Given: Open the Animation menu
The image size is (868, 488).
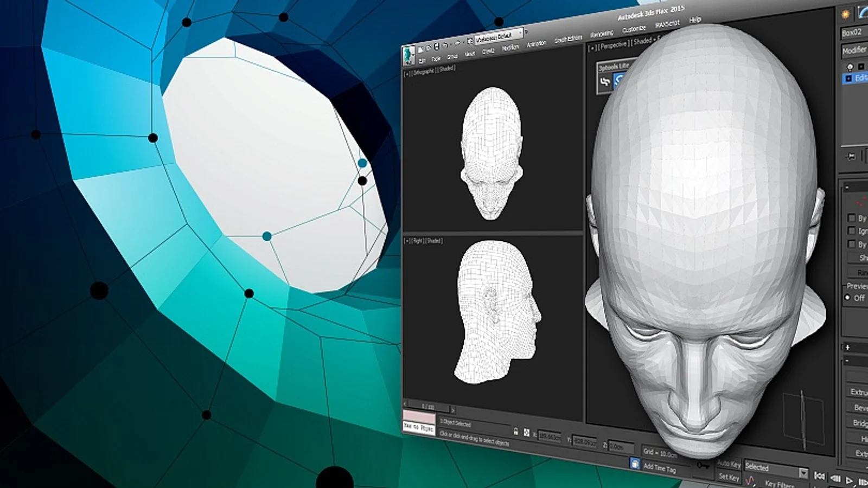Looking at the screenshot, I should pos(537,44).
